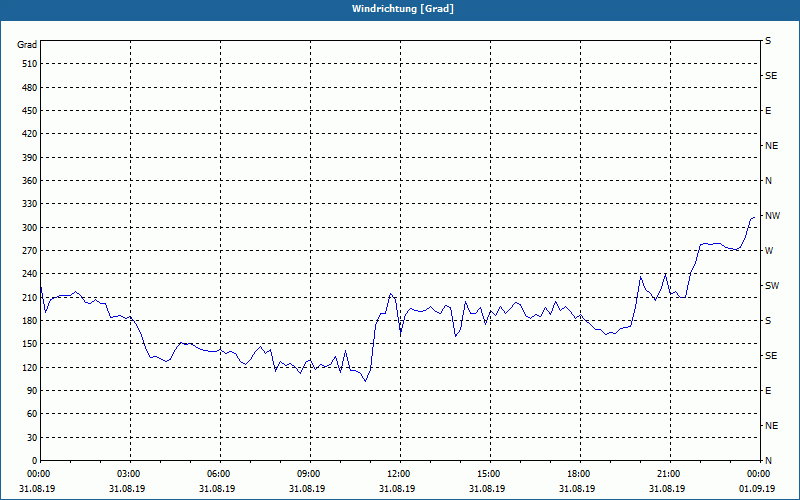Click the 01.09.19 date label
Viewport: 800px width, 500px height.
click(x=757, y=489)
